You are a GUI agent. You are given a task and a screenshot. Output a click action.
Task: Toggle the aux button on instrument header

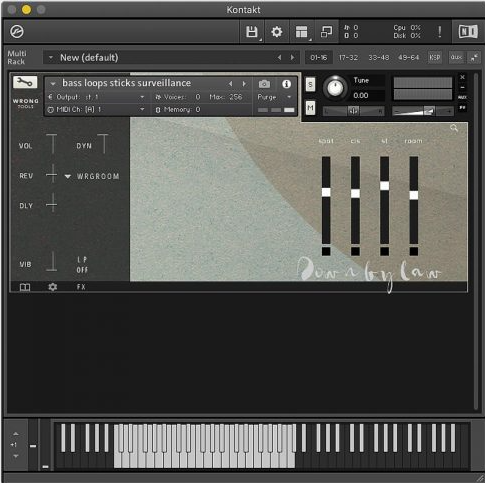[462, 97]
